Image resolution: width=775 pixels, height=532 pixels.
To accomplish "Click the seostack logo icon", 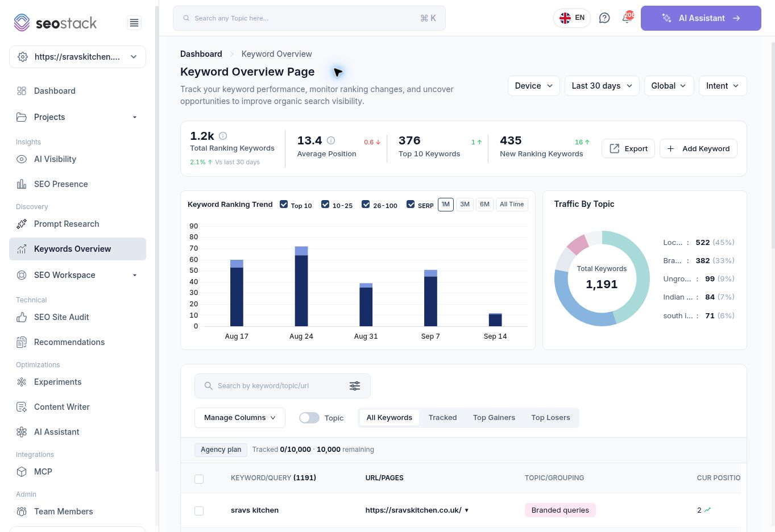I will pos(22,23).
